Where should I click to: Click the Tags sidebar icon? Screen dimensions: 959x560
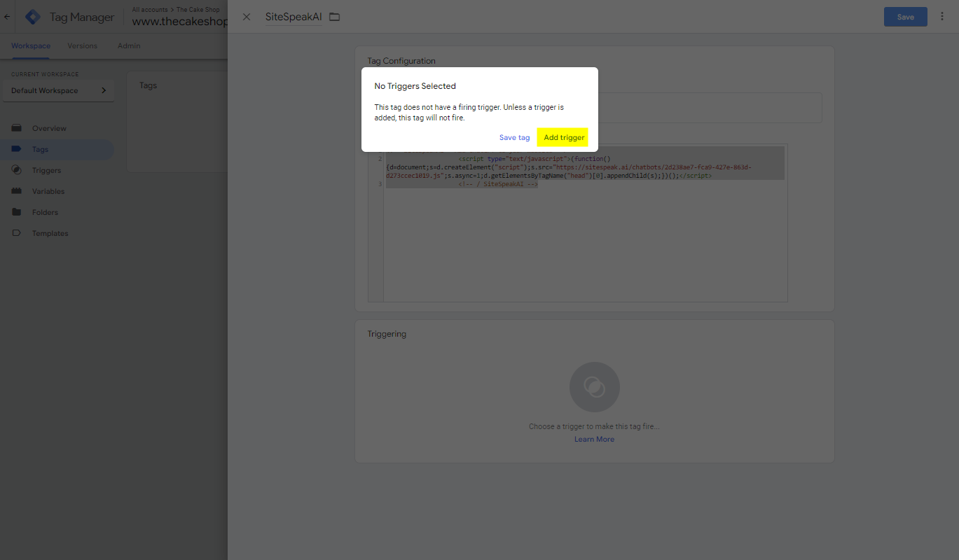point(17,149)
